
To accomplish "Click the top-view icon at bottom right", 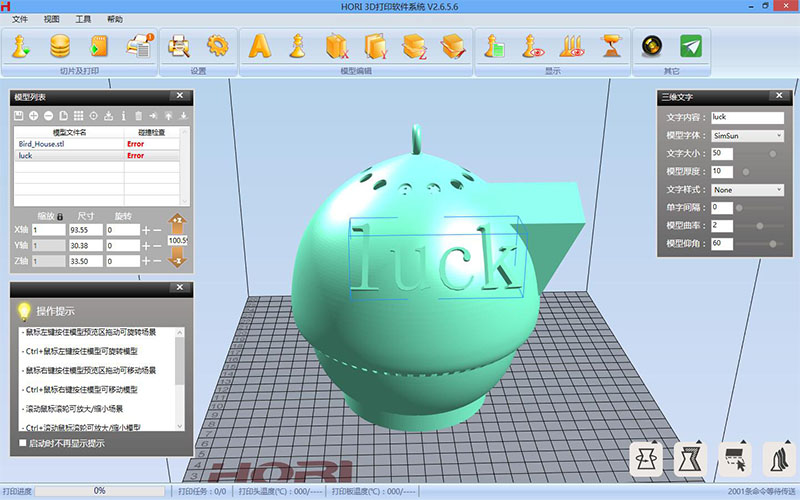I will click(646, 459).
